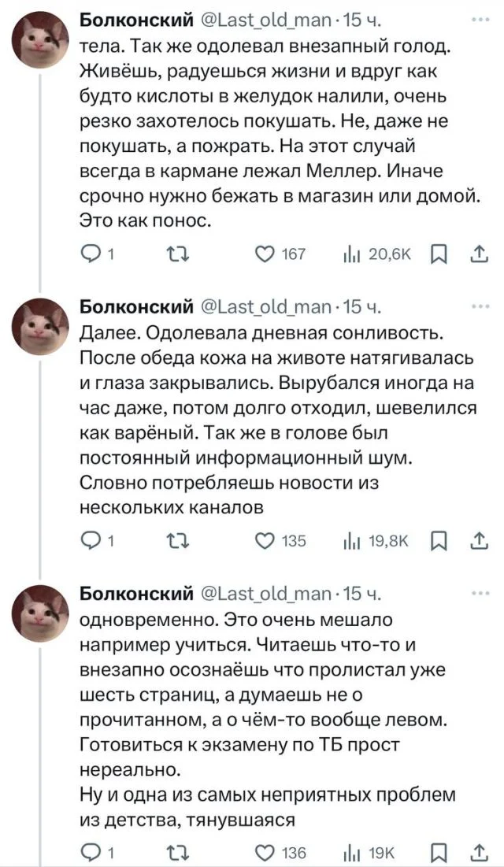Open the Болконский profile from the second tweet
504x867 pixels.
click(x=137, y=305)
